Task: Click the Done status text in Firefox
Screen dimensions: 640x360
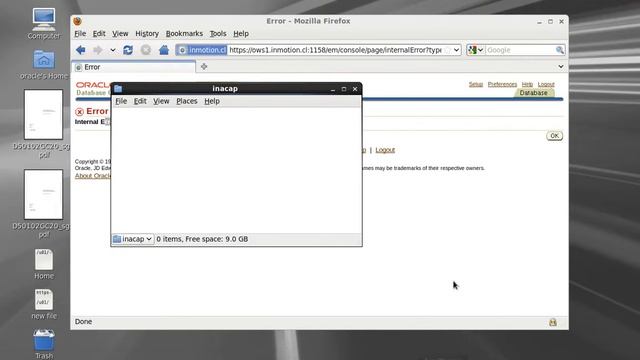Action: tap(83, 322)
